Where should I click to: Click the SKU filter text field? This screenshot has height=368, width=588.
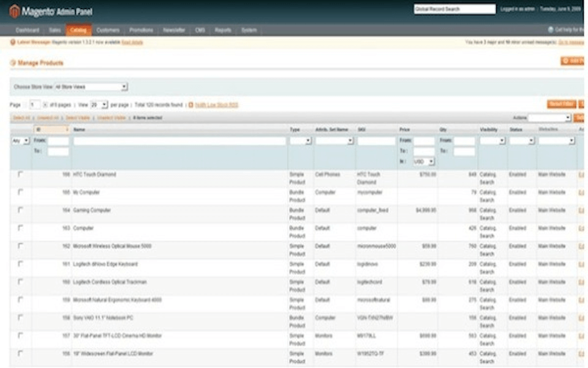point(376,141)
